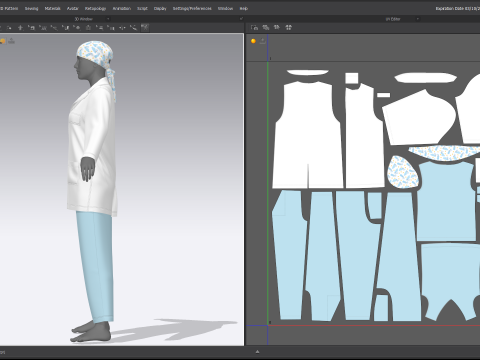Click the orange sphere icon in UV Editor
Image resolution: width=480 pixels, height=360 pixels.
tap(253, 41)
